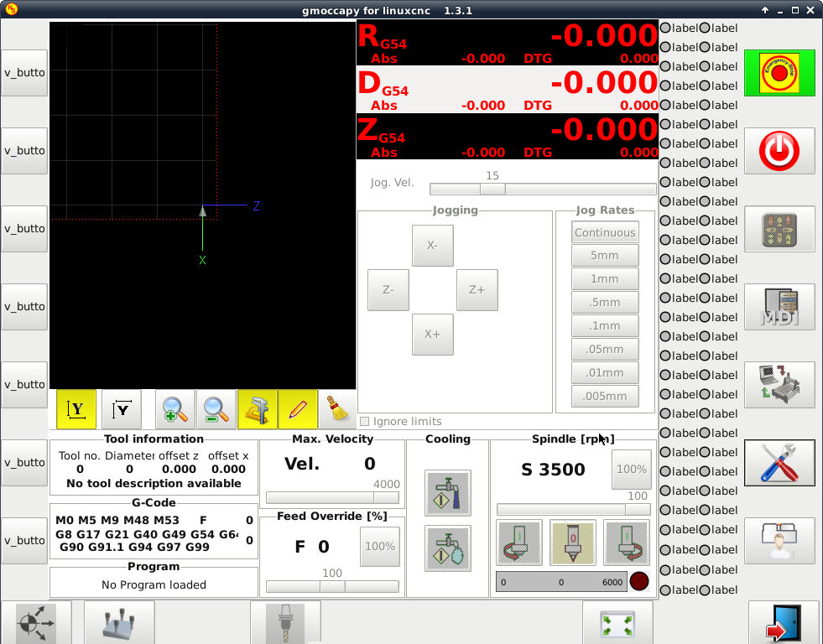Reset spindle override to 100%
823x644 pixels.
tap(632, 470)
